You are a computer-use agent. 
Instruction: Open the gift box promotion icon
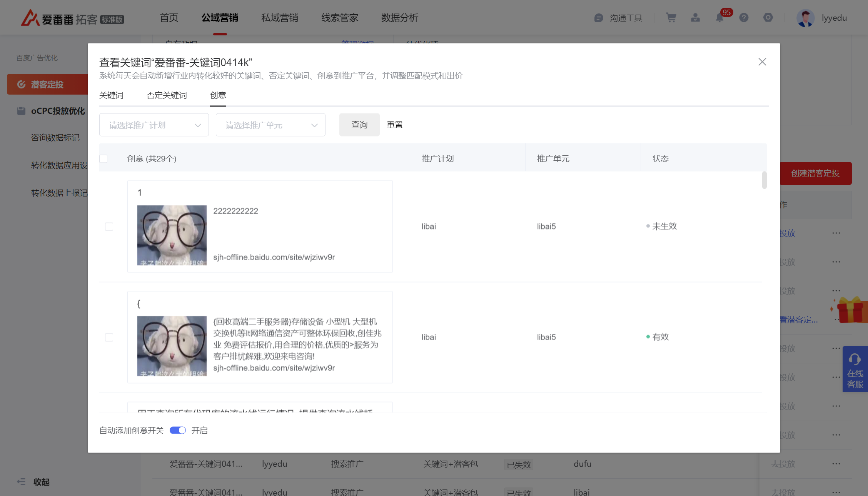850,310
